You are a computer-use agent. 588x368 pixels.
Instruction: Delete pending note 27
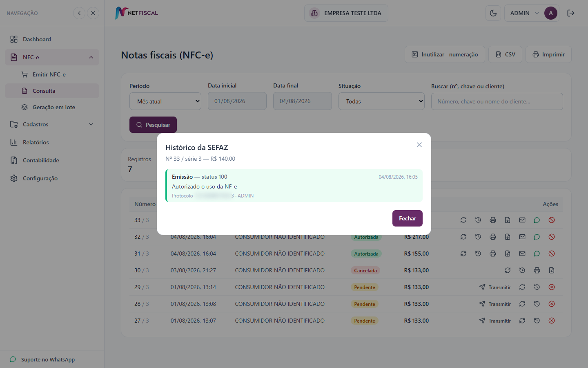(x=552, y=321)
